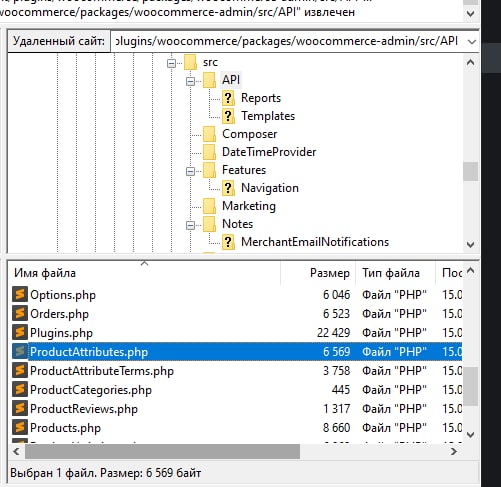Click the file list horizontal scrollbar thumb
501x487 pixels.
point(162,451)
